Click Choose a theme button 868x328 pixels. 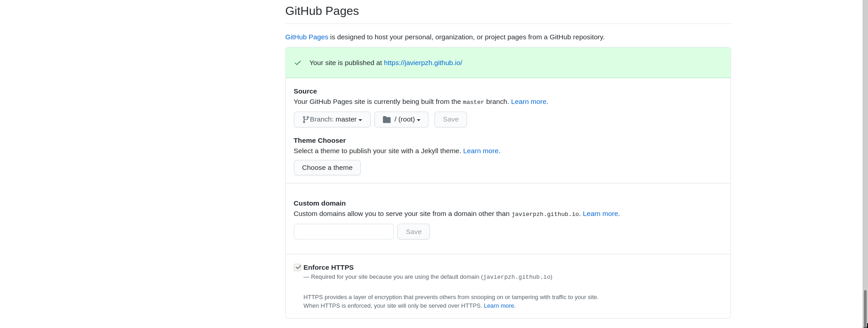coord(327,168)
